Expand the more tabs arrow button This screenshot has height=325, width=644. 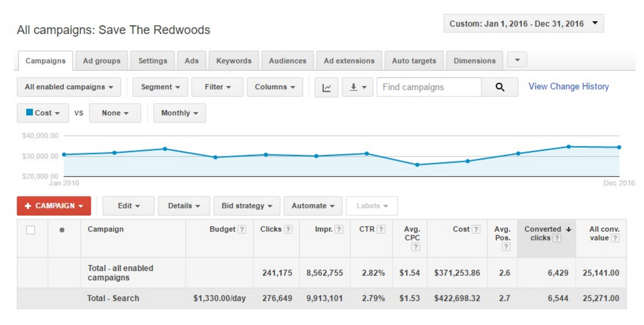pos(517,60)
